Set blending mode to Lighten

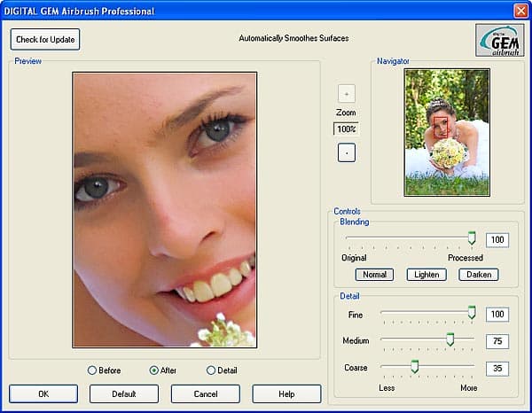(x=426, y=275)
